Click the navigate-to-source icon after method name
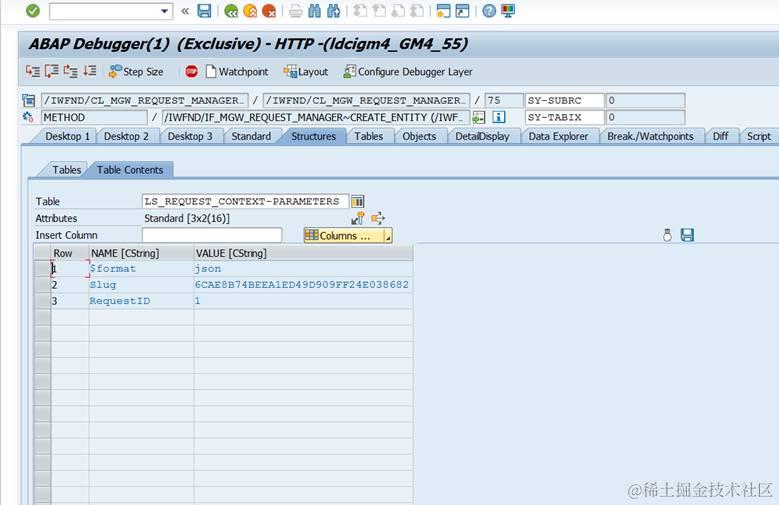Screen dimensions: 779x505 479,117
